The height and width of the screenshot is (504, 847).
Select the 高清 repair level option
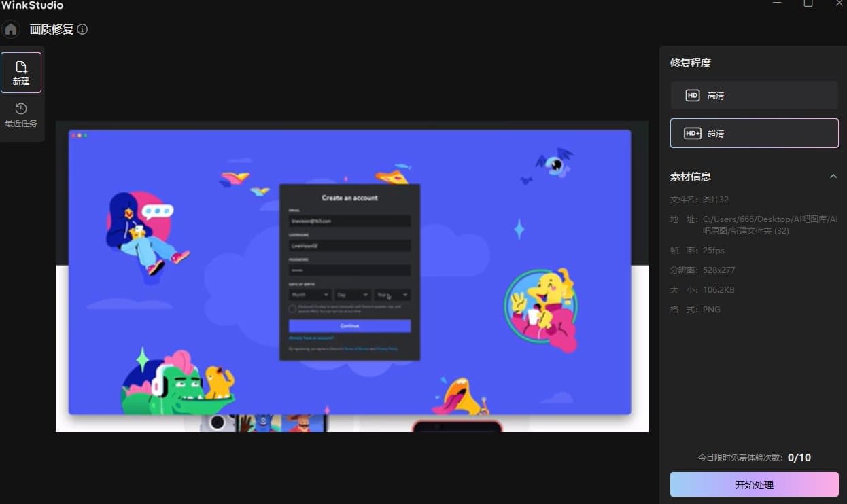tap(754, 96)
